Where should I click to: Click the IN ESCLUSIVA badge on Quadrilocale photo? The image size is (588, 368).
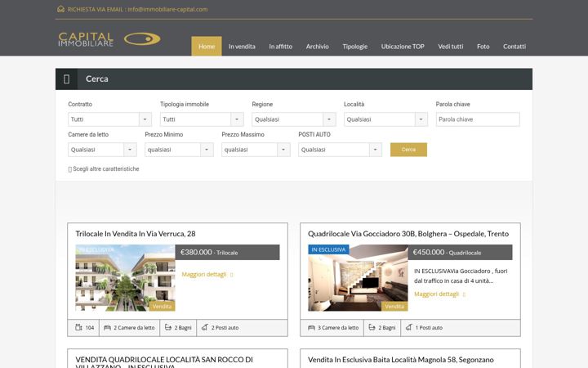(328, 249)
